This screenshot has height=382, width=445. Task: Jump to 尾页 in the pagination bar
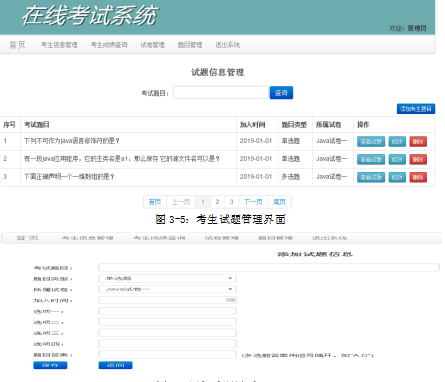coord(279,202)
